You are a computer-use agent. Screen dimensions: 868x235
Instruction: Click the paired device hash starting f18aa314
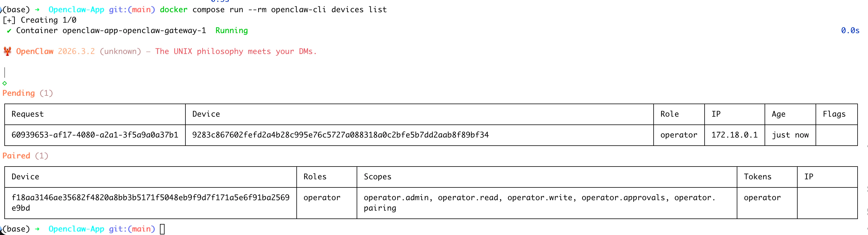(150, 198)
